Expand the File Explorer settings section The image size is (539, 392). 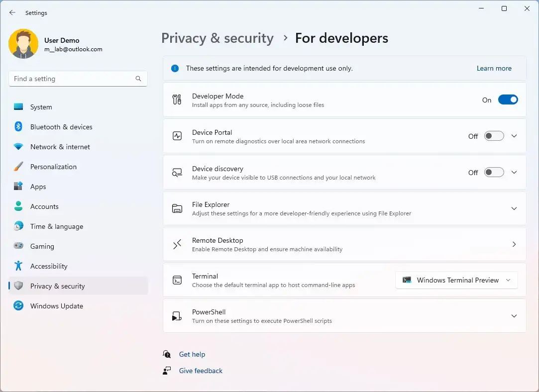click(x=514, y=208)
